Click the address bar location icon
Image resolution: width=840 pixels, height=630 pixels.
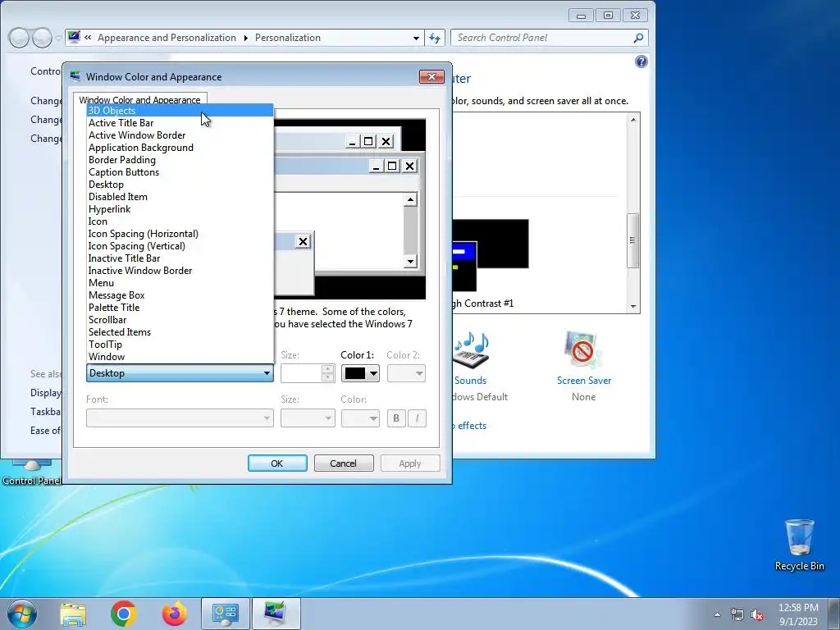[x=75, y=37]
